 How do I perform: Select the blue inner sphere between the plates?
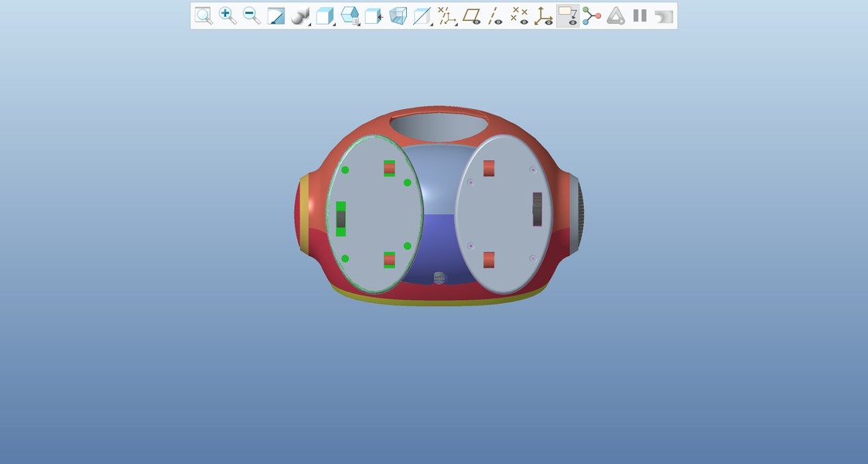click(x=439, y=216)
